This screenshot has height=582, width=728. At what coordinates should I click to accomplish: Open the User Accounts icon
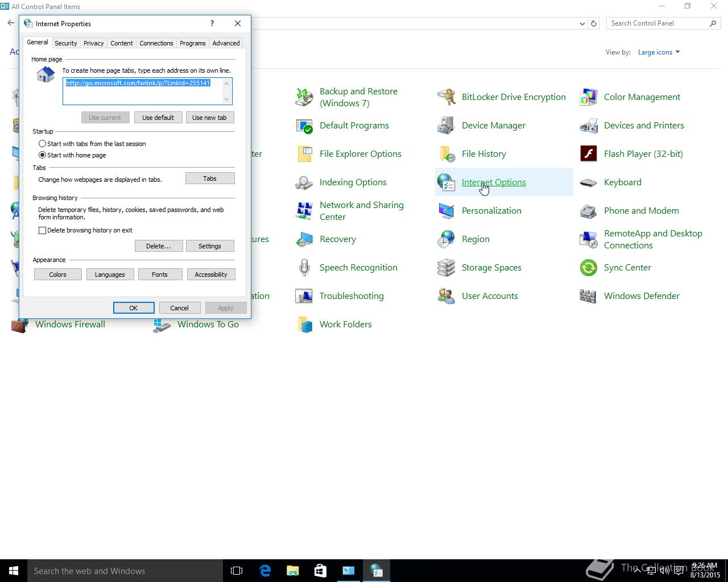[446, 296]
